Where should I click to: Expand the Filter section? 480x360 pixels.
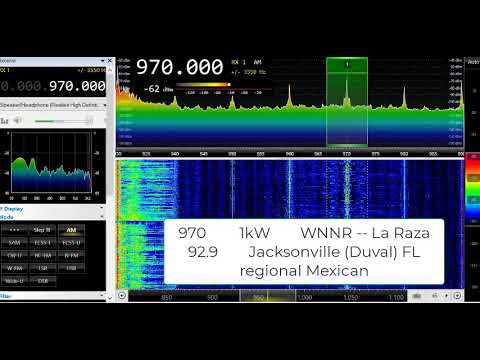[101, 295]
